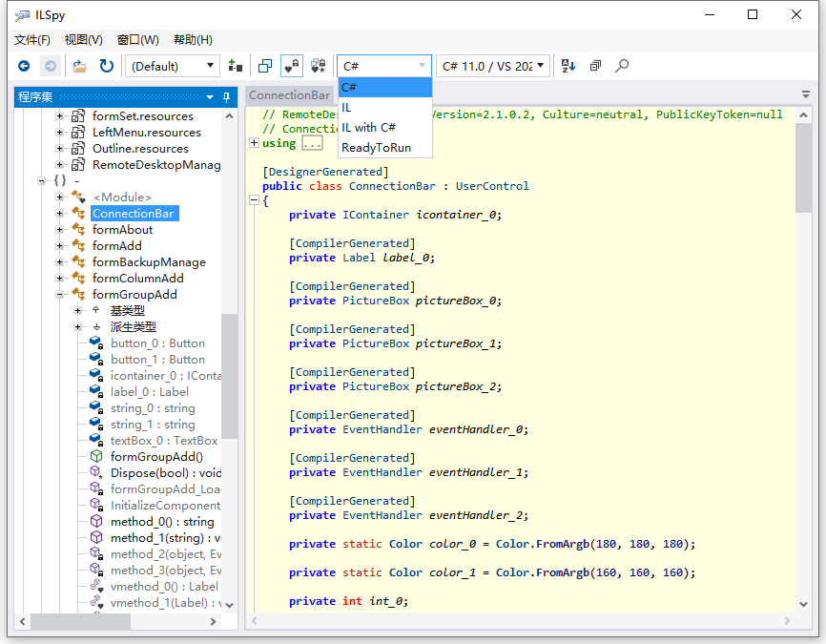Close the C# language combo box
This screenshot has height=644, width=826.
384,66
